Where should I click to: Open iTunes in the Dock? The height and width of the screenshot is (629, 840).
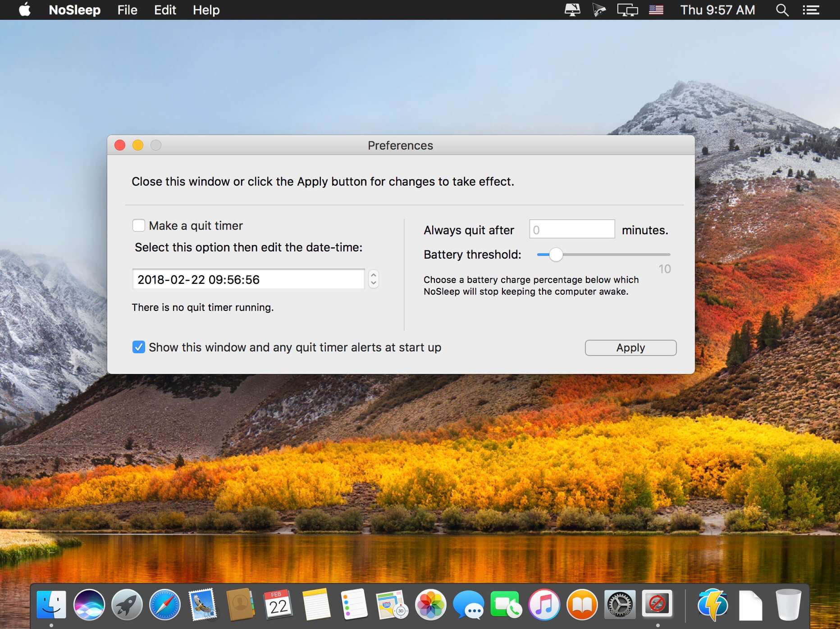544,604
